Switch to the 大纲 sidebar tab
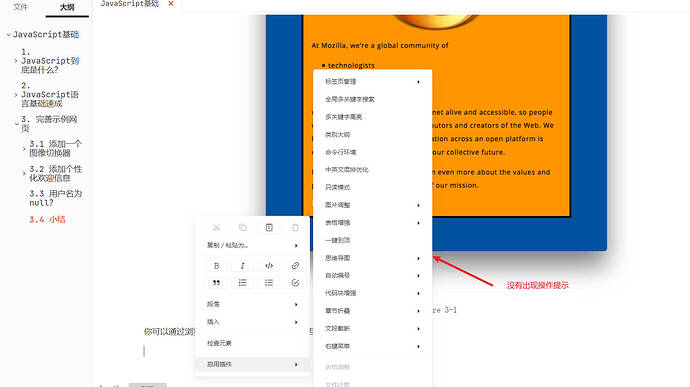Viewport: 690px width, 387px height. [x=67, y=7]
